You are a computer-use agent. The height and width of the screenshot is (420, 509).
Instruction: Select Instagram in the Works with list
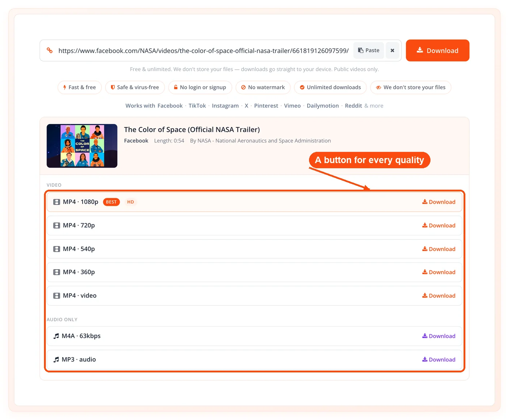[225, 106]
